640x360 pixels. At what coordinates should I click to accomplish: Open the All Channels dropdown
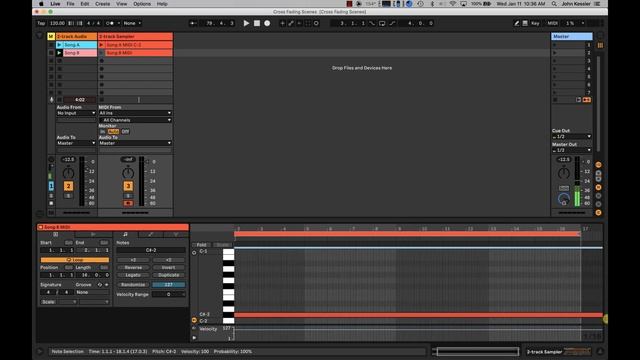pos(135,120)
